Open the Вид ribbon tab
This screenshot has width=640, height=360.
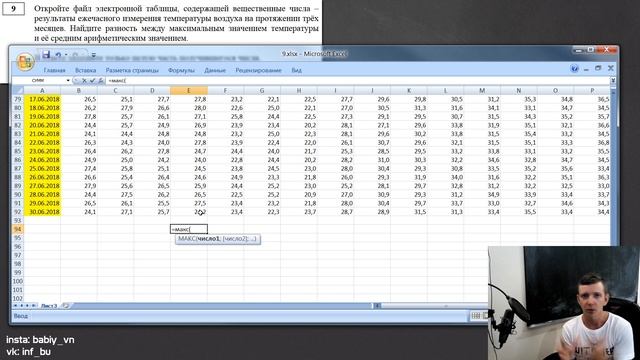(296, 70)
